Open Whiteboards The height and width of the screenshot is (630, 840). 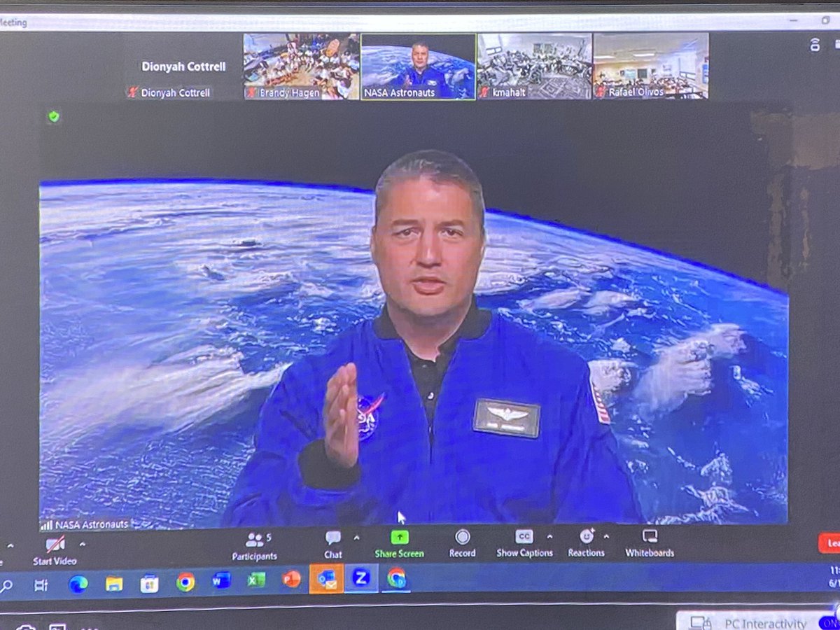[650, 543]
